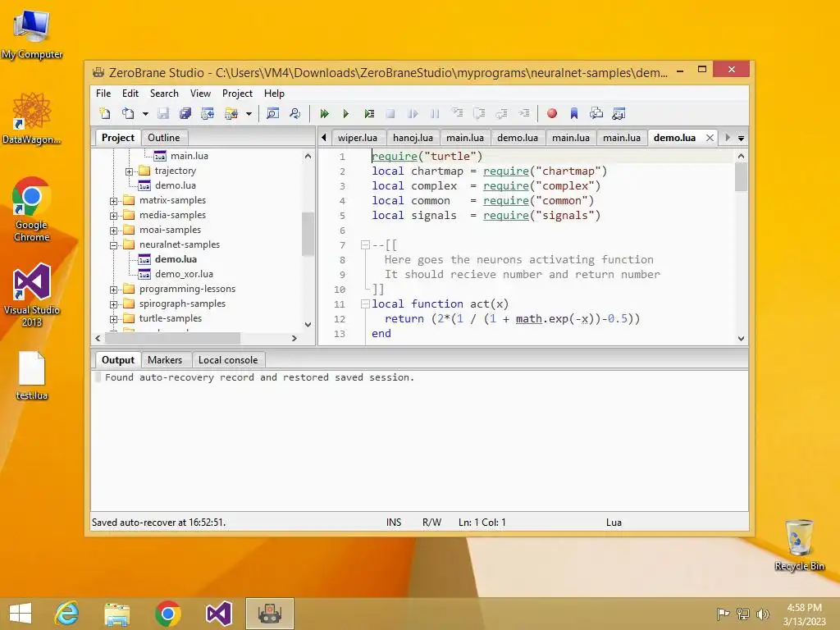This screenshot has width=840, height=630.
Task: Open Internet Explorer from the taskbar
Action: pos(67,614)
